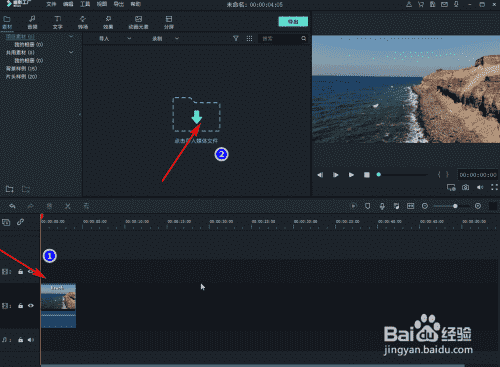
Task: Open the 音频 audio tab
Action: (32, 22)
